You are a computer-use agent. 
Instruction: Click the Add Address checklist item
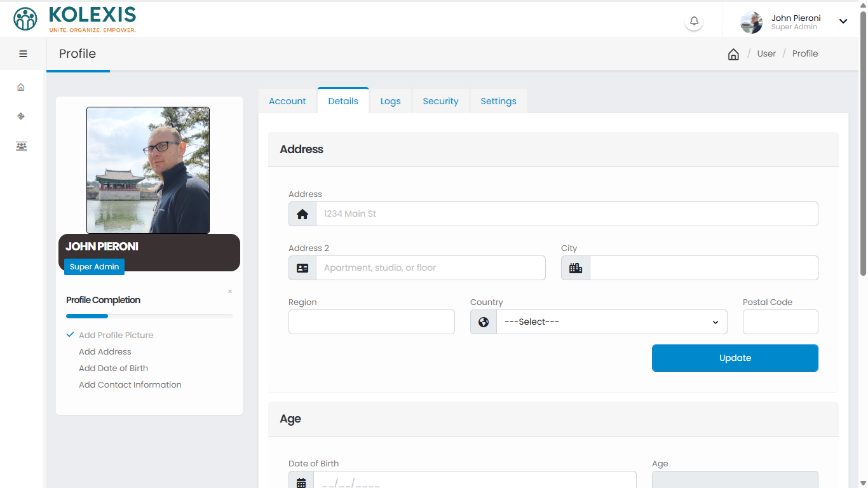pyautogui.click(x=105, y=351)
